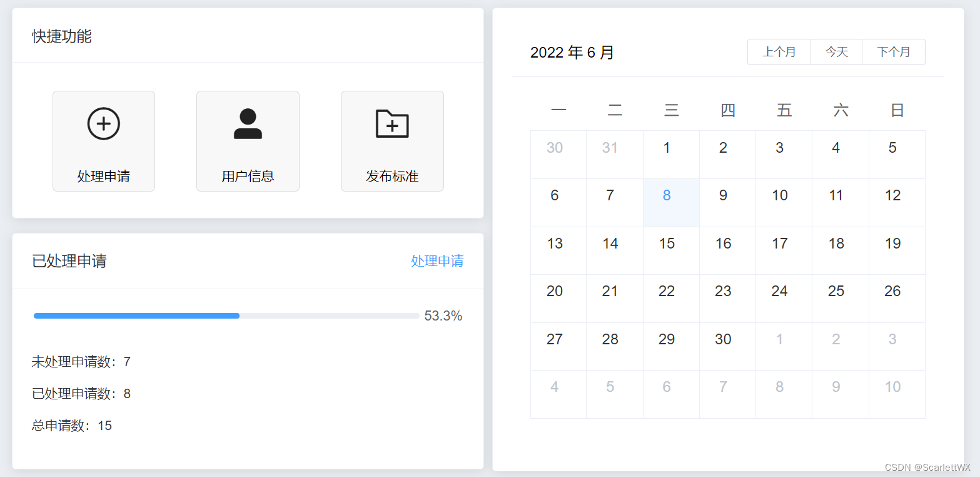Select June 15 on the calendar
The image size is (980, 477).
pyautogui.click(x=667, y=243)
